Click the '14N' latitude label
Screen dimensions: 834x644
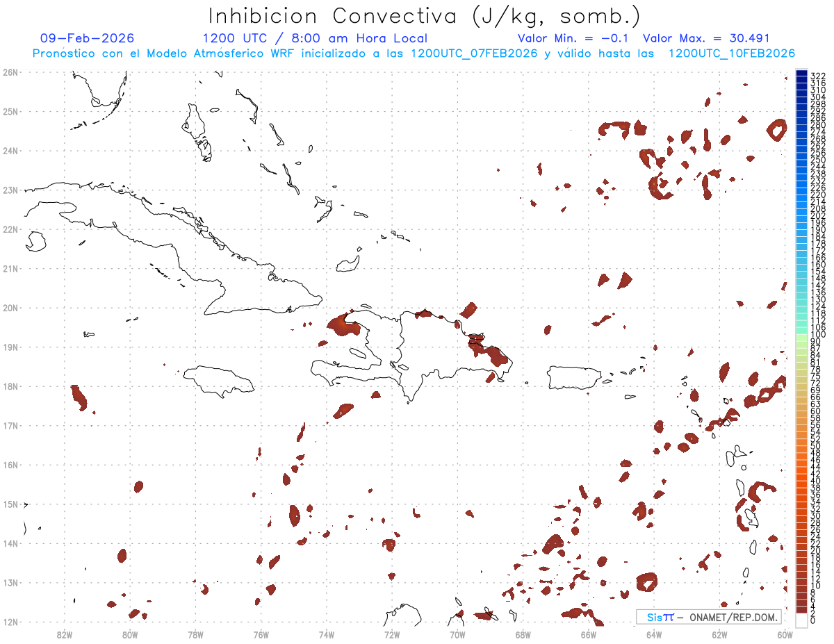point(10,543)
